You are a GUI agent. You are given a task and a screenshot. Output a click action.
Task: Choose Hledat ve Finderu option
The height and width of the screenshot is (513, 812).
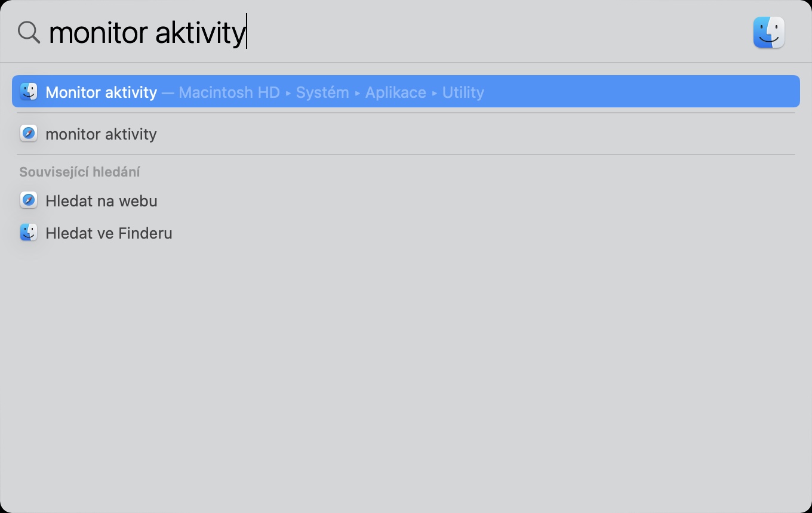click(109, 233)
